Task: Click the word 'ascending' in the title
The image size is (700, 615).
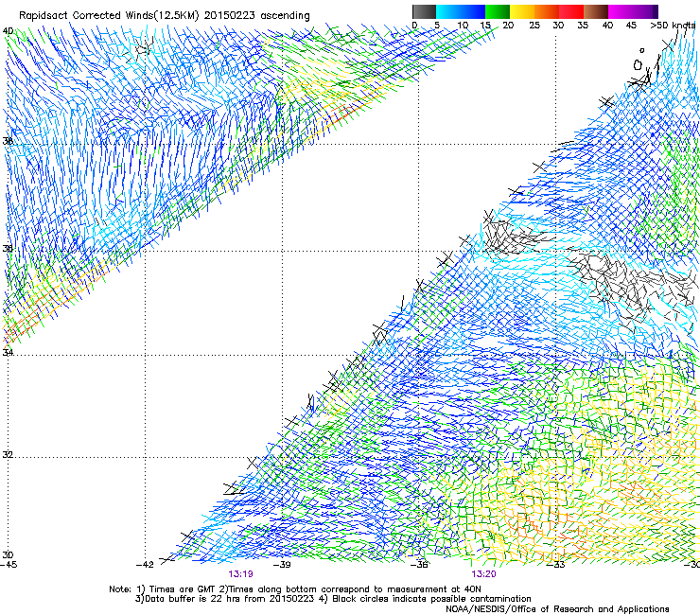Action: (285, 16)
